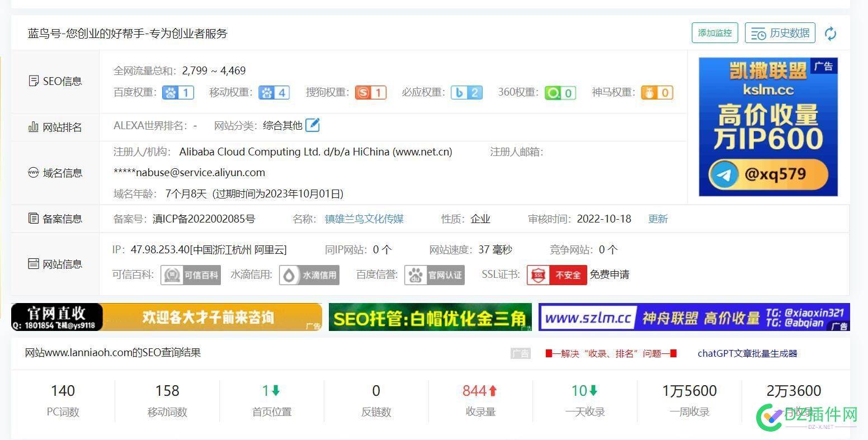This screenshot has height=440, width=868.
Task: Click the 移动词数 value 158
Action: click(x=167, y=391)
